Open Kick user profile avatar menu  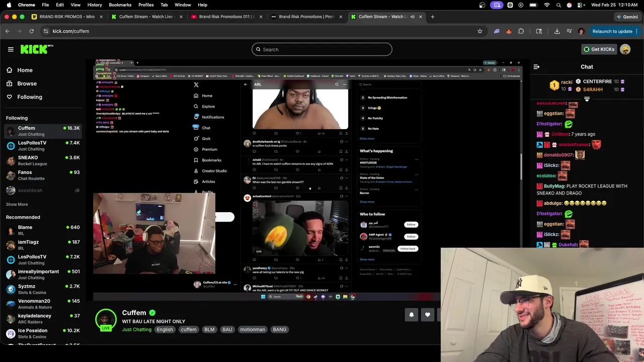(x=625, y=49)
